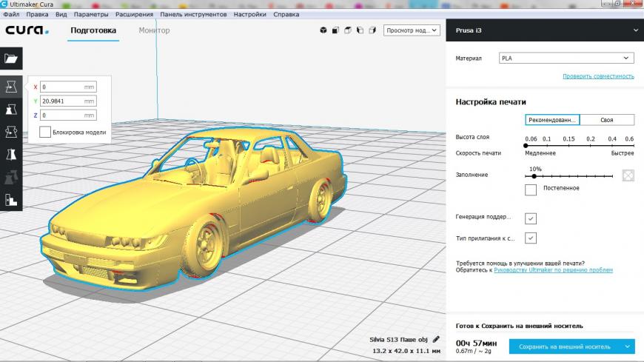Image resolution: width=644 pixels, height=362 pixels.
Task: Select the Scale tool in sidebar
Action: pyautogui.click(x=11, y=110)
